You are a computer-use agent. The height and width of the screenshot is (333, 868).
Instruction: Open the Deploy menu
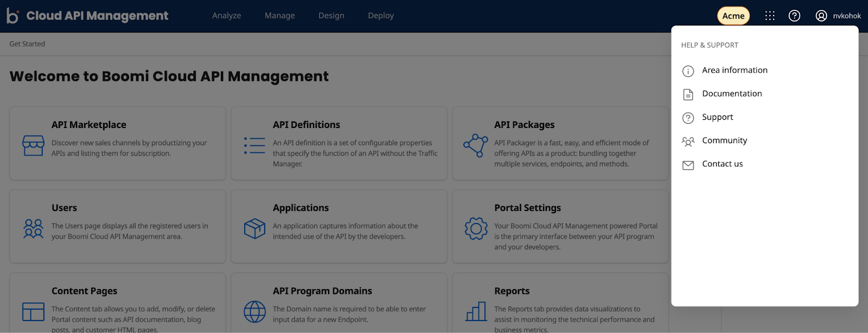(380, 16)
